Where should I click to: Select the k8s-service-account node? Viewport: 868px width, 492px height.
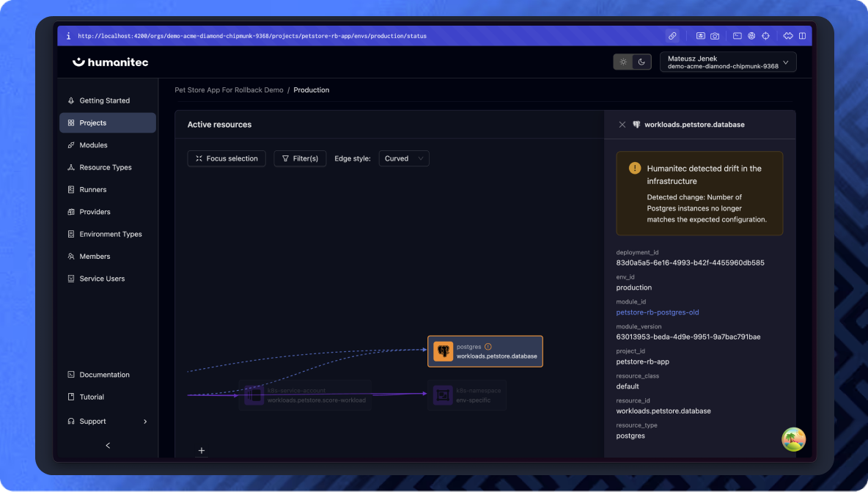click(x=304, y=395)
